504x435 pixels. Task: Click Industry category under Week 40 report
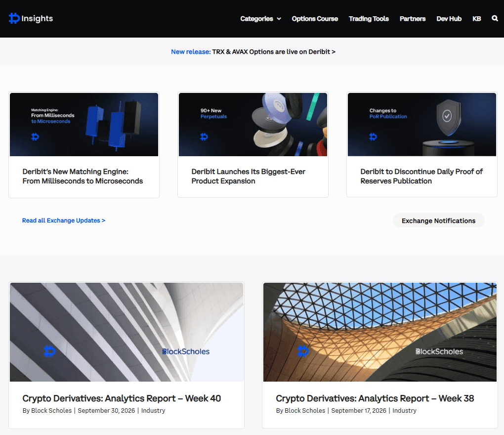click(x=153, y=411)
